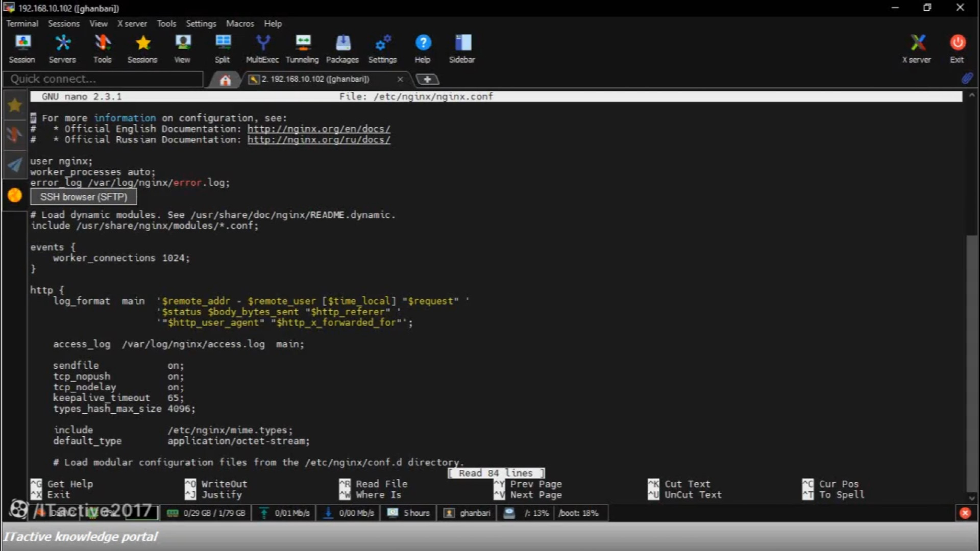The image size is (980, 551).
Task: Open the Macros send sidebar icon
Action: pyautogui.click(x=15, y=165)
